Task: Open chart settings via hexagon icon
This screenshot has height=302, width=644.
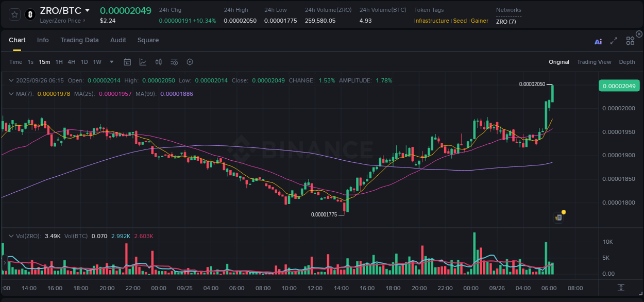Action: pyautogui.click(x=190, y=62)
